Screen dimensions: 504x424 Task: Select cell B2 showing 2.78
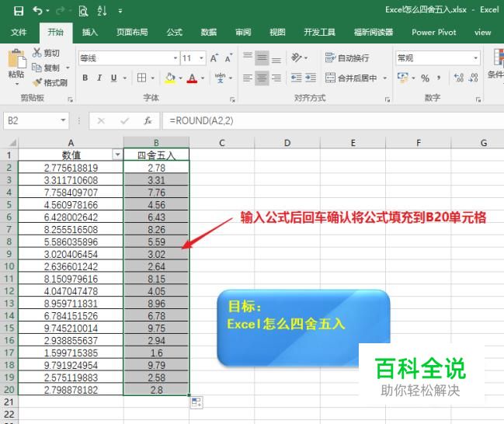point(156,168)
